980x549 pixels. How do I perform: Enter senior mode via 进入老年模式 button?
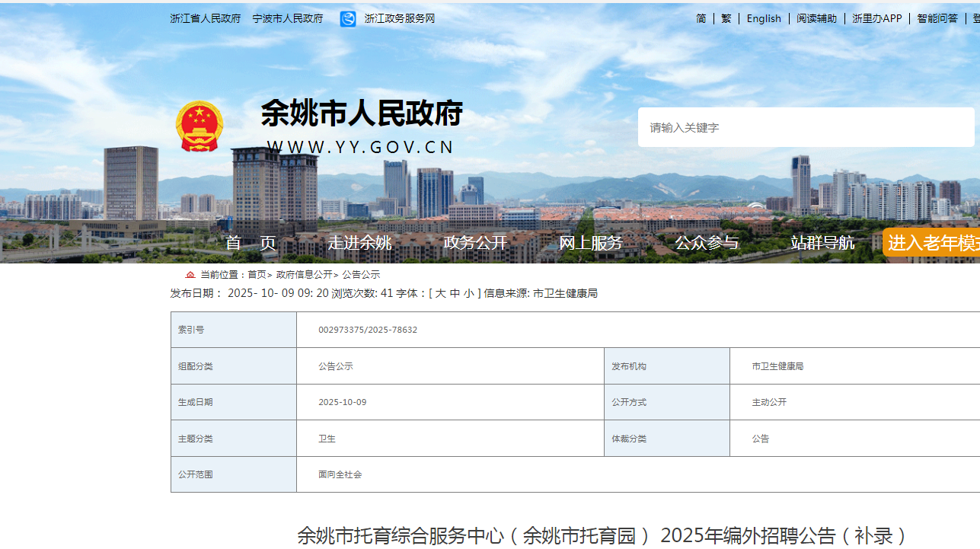tap(933, 243)
